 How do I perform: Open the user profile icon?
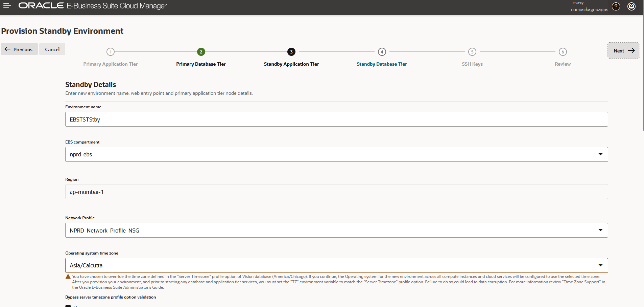(x=631, y=6)
